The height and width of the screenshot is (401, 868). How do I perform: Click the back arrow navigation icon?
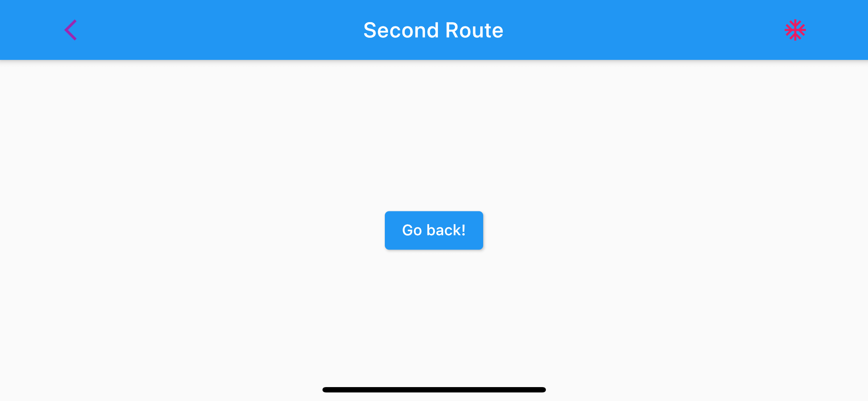pyautogui.click(x=70, y=29)
